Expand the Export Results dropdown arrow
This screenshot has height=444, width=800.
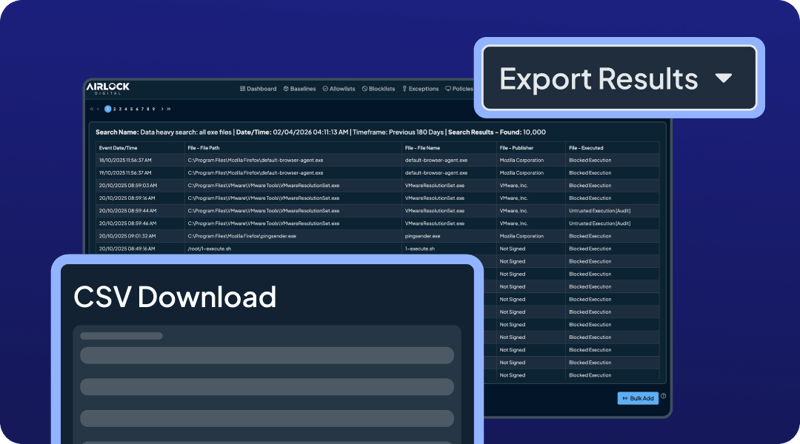pos(723,78)
